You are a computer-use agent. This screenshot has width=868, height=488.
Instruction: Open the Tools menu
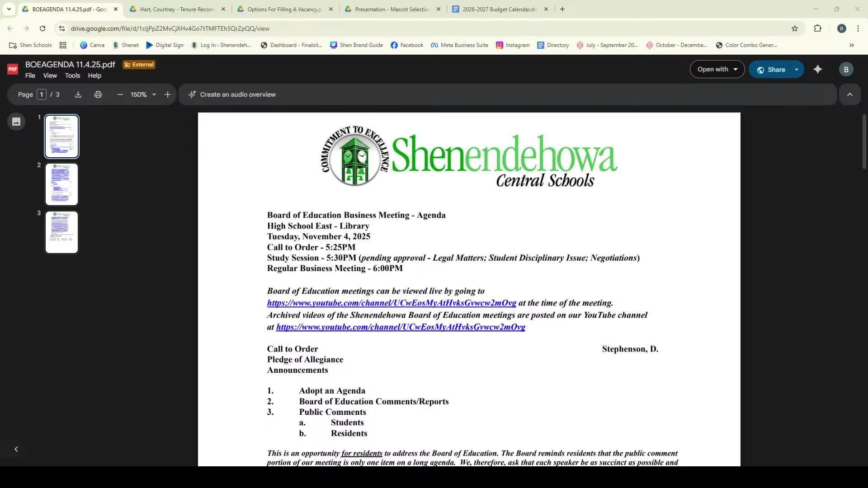72,75
